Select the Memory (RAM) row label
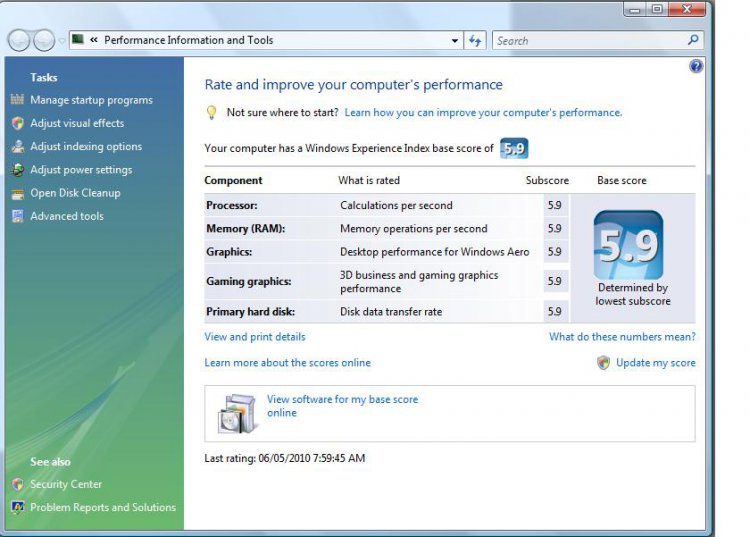Viewport: 750px width, 537px height. point(245,229)
